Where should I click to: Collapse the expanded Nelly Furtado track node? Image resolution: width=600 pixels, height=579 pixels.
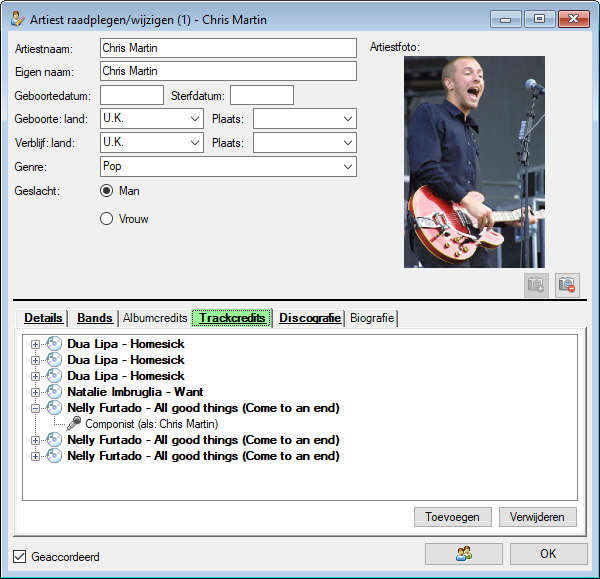[35, 408]
